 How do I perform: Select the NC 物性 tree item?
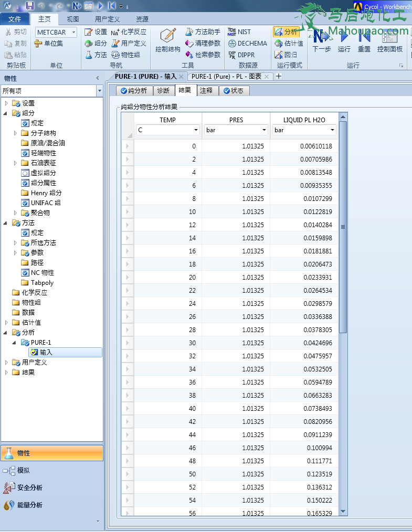point(38,272)
